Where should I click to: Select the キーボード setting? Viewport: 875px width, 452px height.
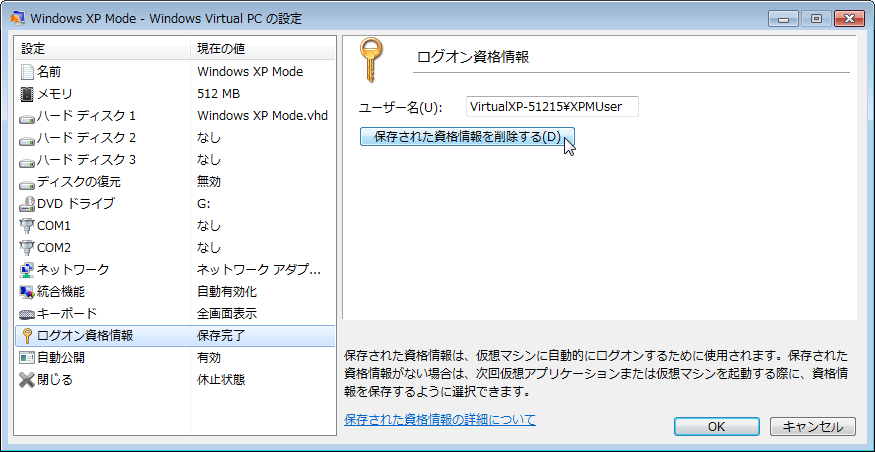tap(175, 314)
